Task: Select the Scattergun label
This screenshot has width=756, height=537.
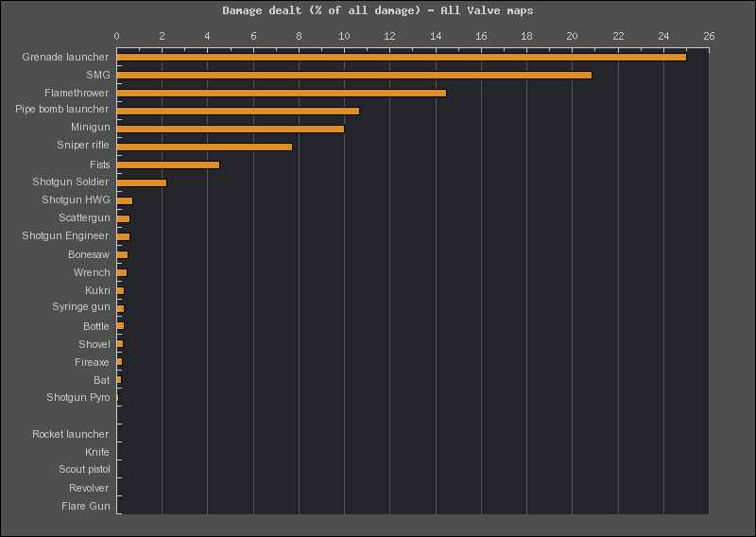Action: 84,217
